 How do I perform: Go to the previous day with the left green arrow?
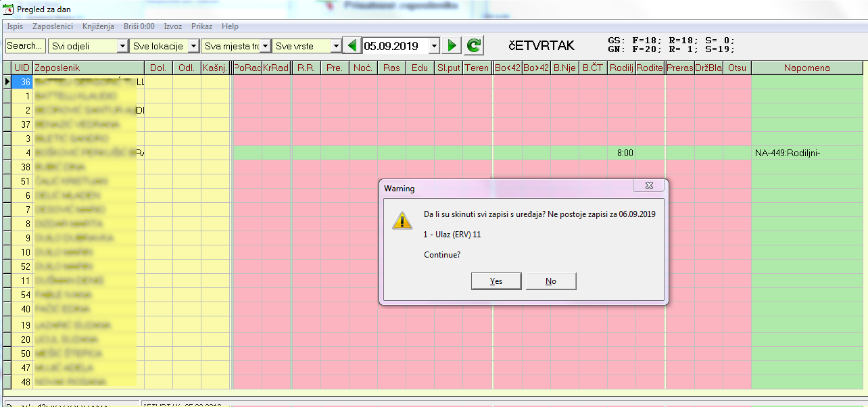pyautogui.click(x=352, y=46)
